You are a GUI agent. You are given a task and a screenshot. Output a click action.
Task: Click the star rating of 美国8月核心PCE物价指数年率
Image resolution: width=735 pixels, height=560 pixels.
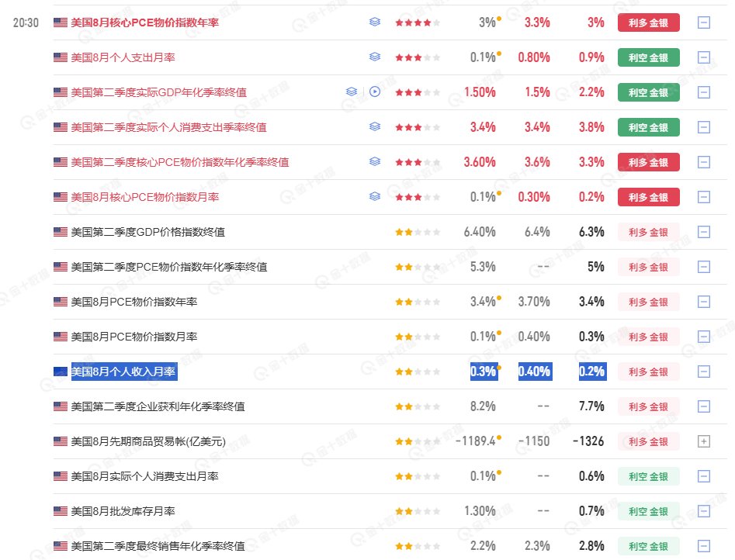pos(418,22)
